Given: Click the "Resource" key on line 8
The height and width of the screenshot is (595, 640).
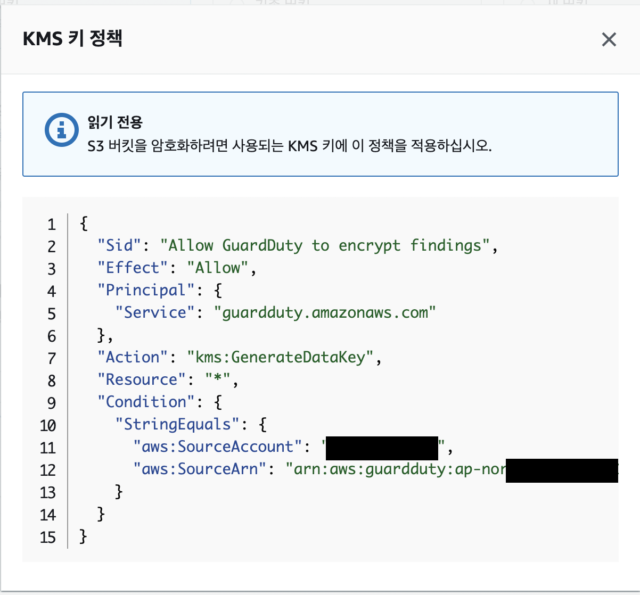Looking at the screenshot, I should coord(142,380).
